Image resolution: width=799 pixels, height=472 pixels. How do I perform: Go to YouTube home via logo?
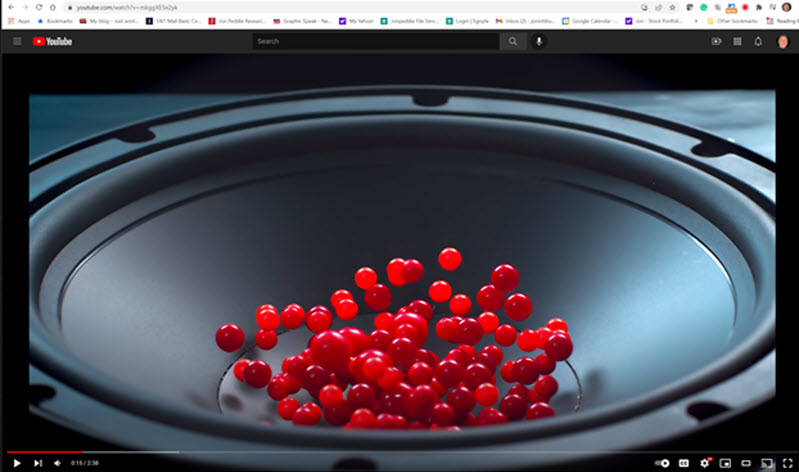(52, 41)
